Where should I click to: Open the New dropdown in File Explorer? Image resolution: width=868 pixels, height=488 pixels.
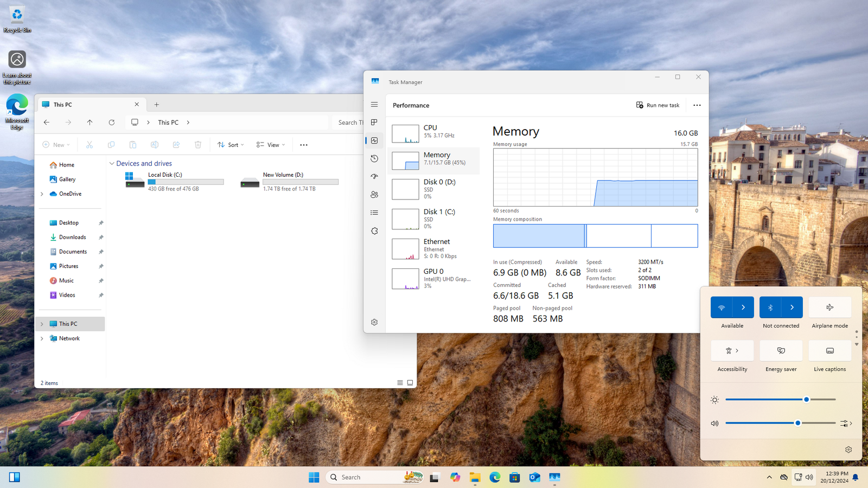pos(56,145)
